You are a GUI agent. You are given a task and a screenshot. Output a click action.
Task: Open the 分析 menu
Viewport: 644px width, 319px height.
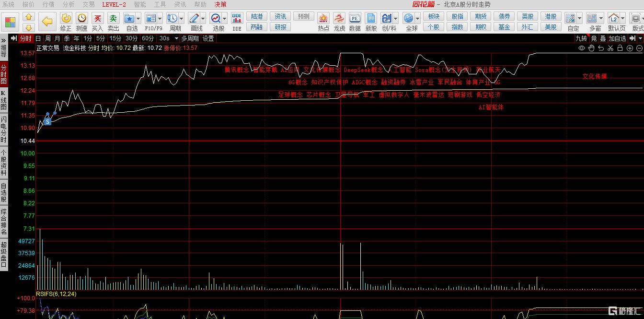(x=69, y=4)
